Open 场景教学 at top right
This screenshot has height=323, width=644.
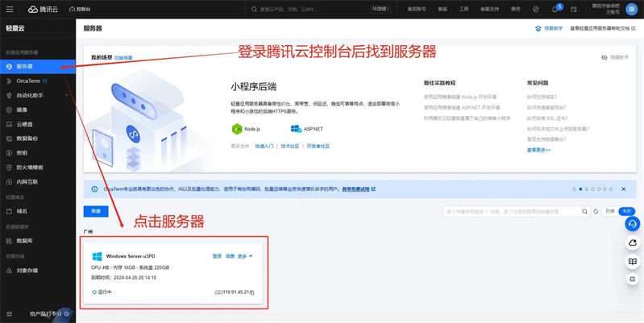click(548, 28)
